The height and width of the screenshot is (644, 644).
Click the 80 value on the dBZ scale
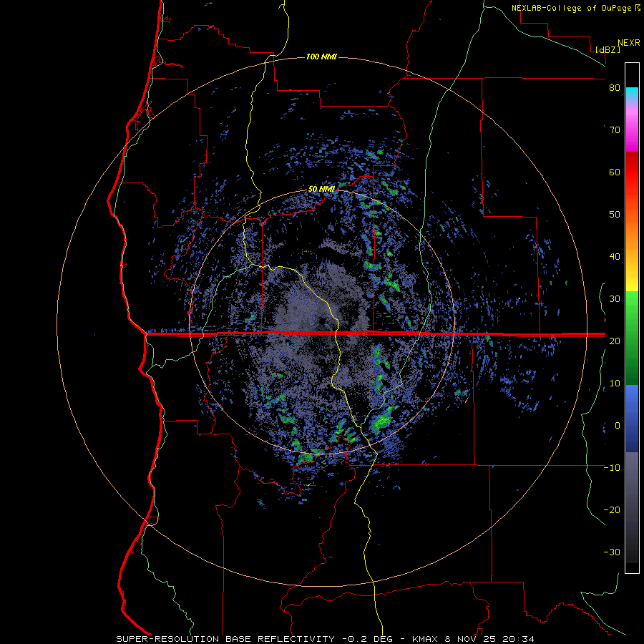(x=615, y=88)
